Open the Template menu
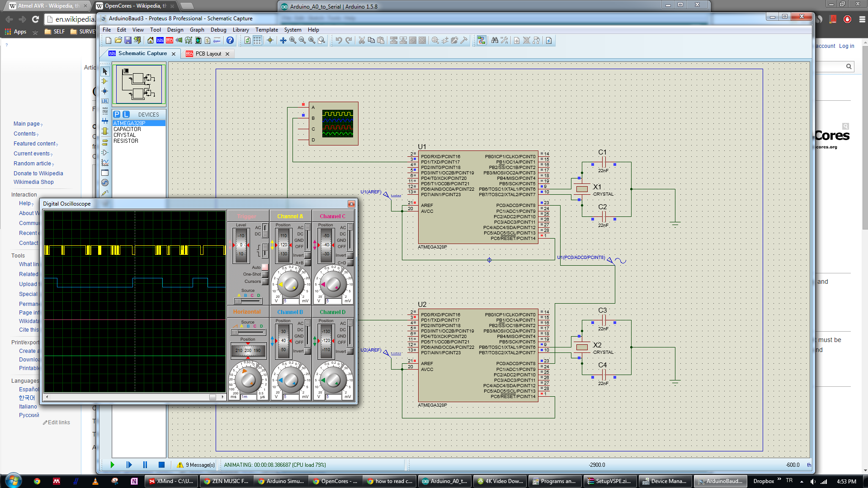868x488 pixels. point(267,30)
